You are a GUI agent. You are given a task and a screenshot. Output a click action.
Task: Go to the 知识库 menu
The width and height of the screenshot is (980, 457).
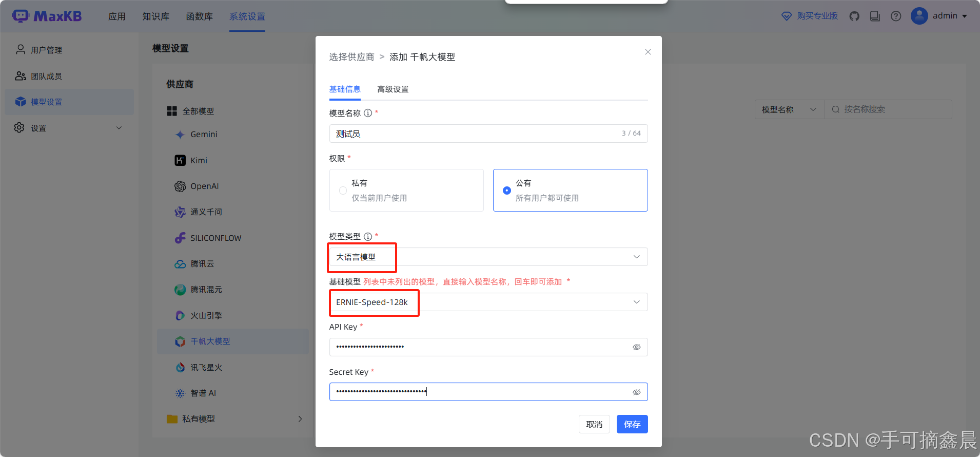[156, 16]
